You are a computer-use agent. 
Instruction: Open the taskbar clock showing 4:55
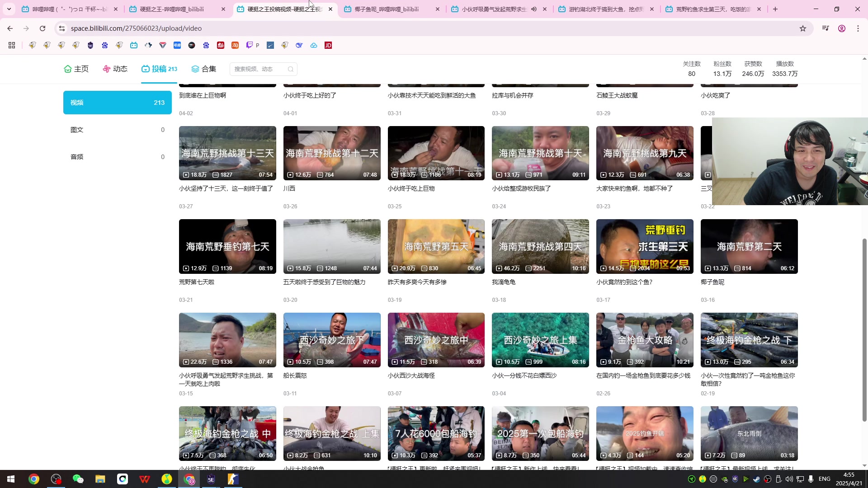tap(848, 479)
